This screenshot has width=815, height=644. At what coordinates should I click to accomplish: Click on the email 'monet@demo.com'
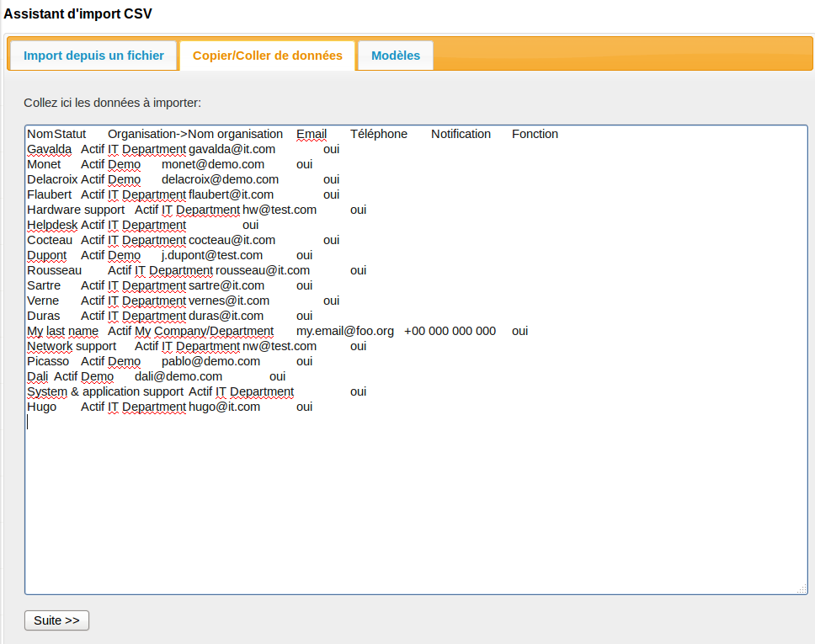point(213,165)
